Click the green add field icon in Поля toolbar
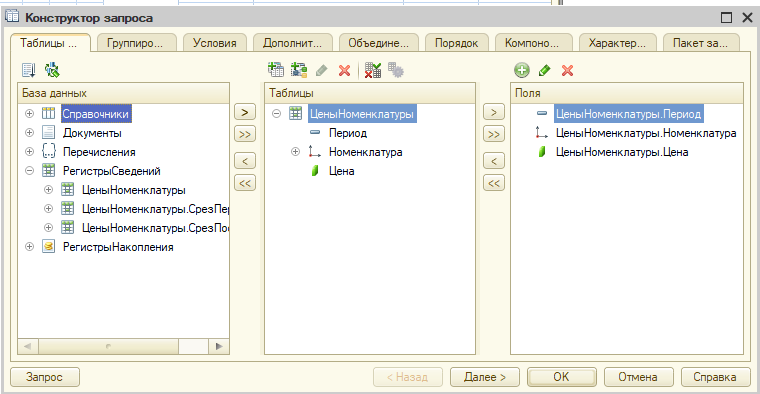The image size is (760, 394). tap(522, 70)
